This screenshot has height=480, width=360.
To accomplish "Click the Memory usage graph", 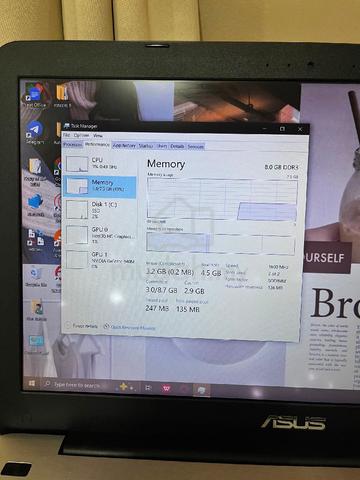I will tap(222, 199).
